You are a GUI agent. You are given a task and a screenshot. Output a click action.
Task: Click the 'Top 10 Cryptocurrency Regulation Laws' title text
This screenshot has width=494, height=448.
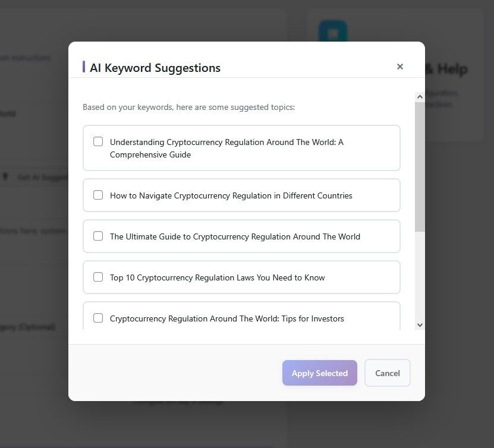point(217,277)
